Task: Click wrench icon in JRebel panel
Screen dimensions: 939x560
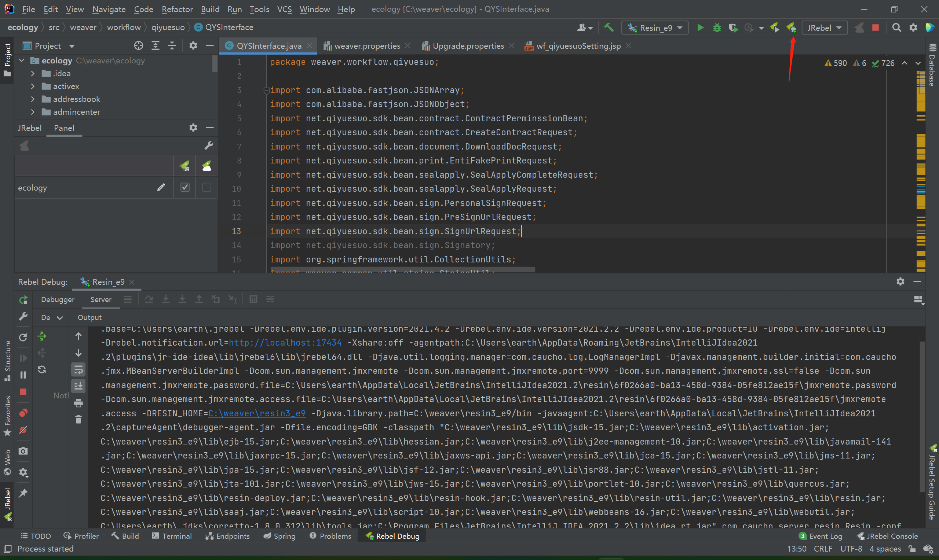Action: click(208, 145)
